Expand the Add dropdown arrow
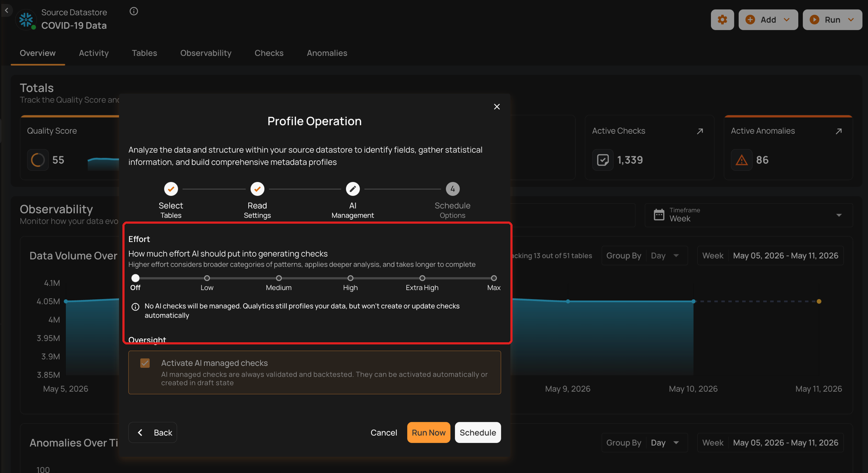The height and width of the screenshot is (473, 868). [x=787, y=20]
